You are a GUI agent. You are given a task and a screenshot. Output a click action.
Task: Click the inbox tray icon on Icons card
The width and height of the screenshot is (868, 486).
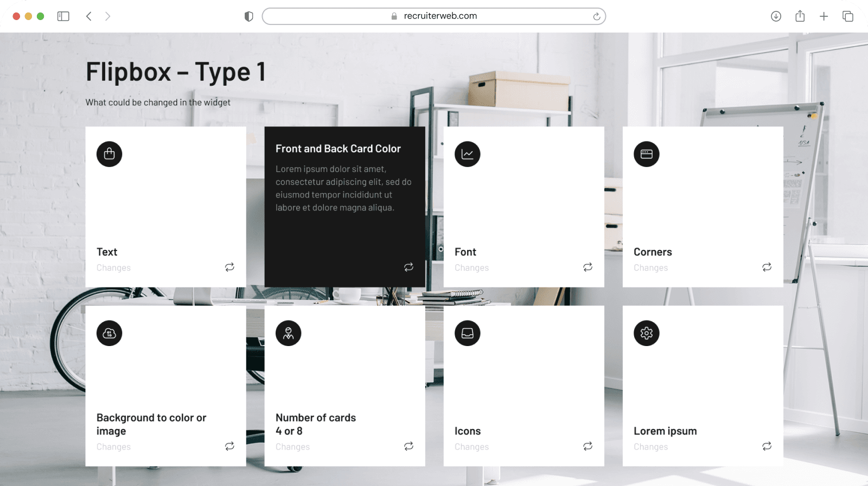click(x=467, y=333)
